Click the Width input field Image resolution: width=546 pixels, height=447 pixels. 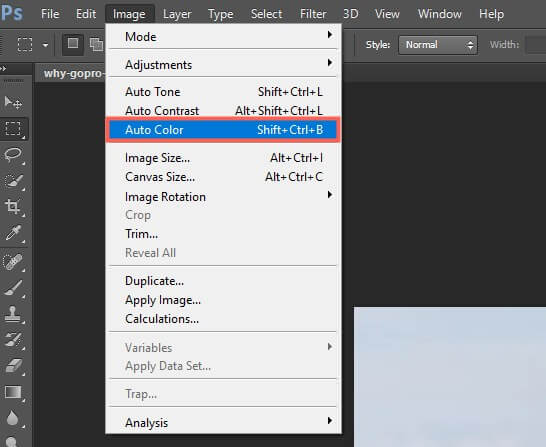(536, 45)
